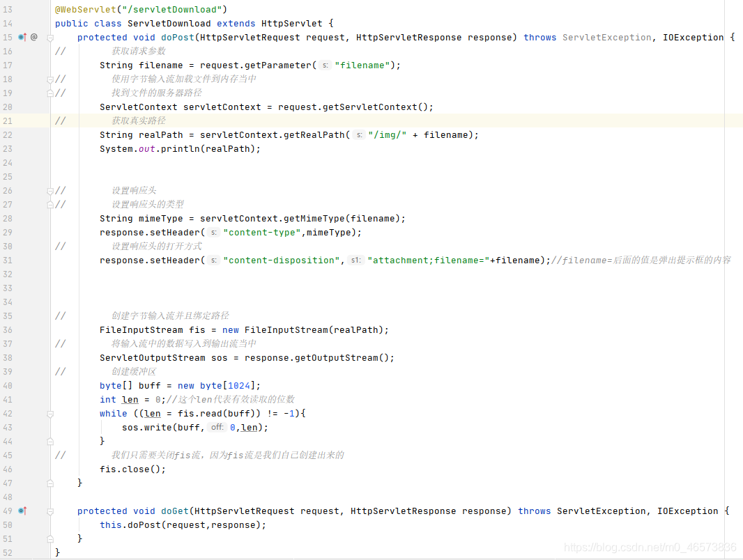The height and width of the screenshot is (560, 743).
Task: Click the fis.close() statement
Action: pos(132,469)
